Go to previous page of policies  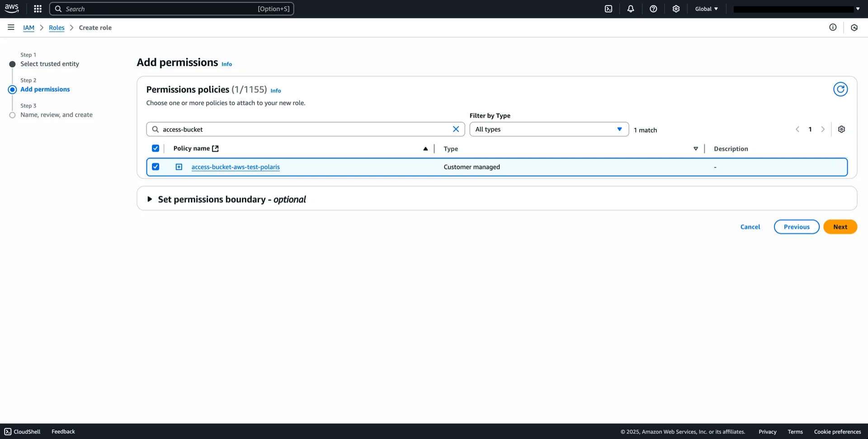(x=797, y=129)
